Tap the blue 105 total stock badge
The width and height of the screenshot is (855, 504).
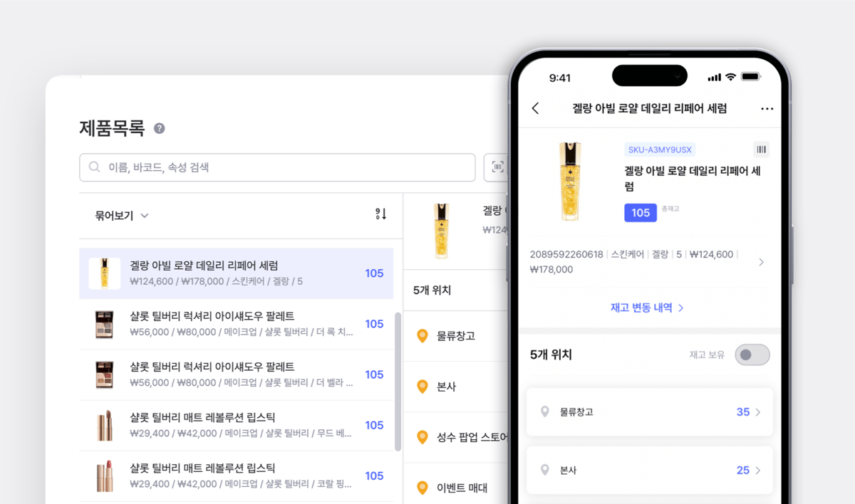click(641, 213)
